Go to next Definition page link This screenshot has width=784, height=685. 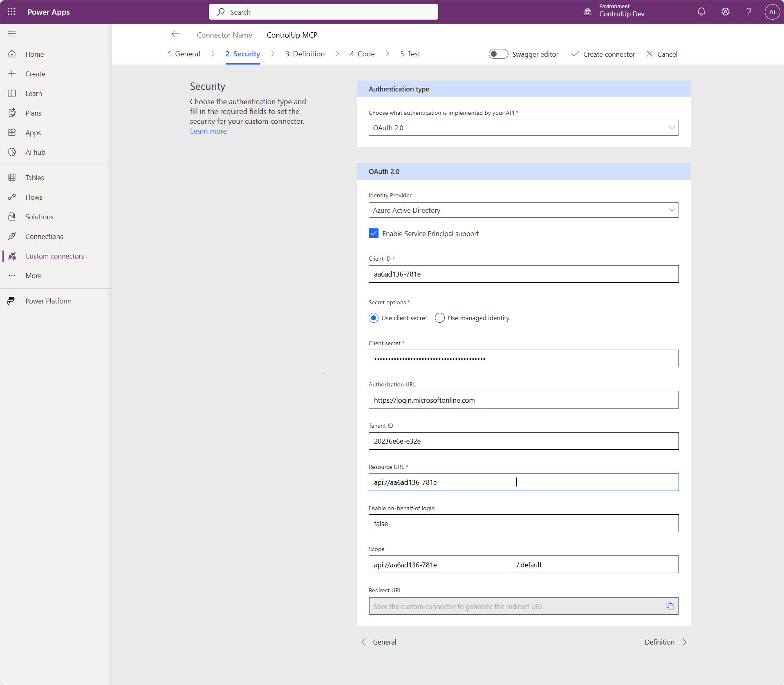pyautogui.click(x=665, y=642)
